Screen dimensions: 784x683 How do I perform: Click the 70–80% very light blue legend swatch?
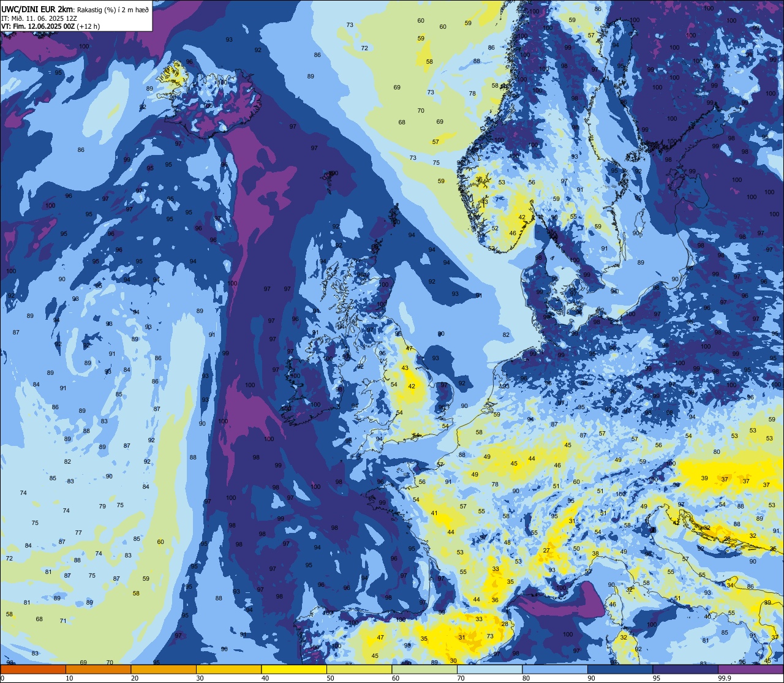pyautogui.click(x=489, y=670)
